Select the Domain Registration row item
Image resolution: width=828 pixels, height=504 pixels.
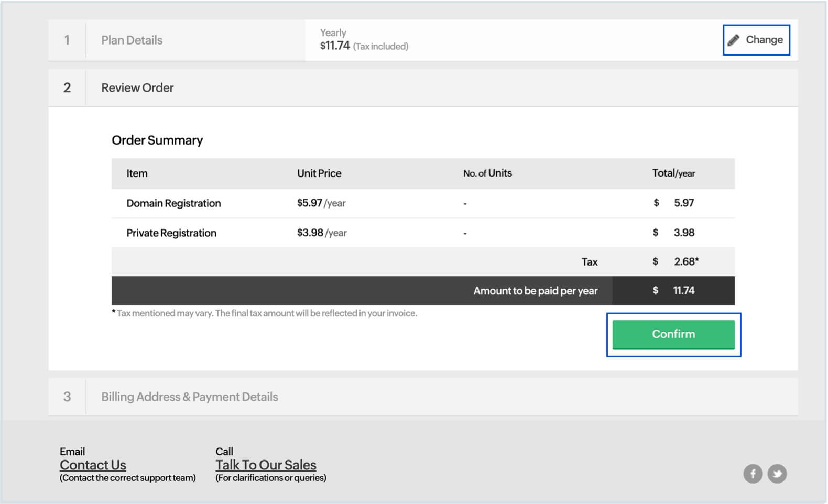point(173,203)
